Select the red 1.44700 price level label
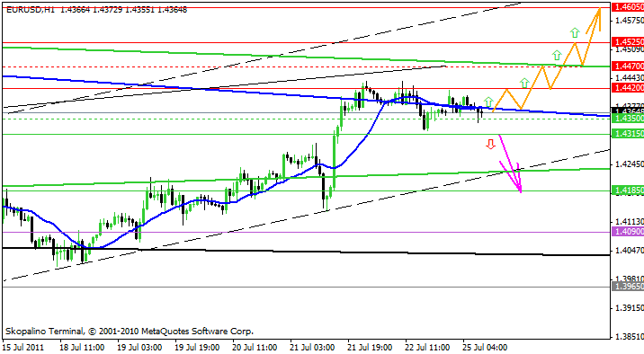 (x=628, y=66)
